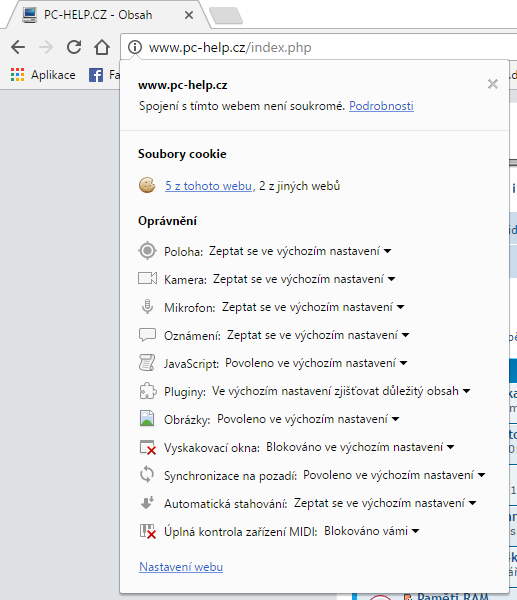
Task: Click the Poloha location target icon
Action: click(x=147, y=251)
